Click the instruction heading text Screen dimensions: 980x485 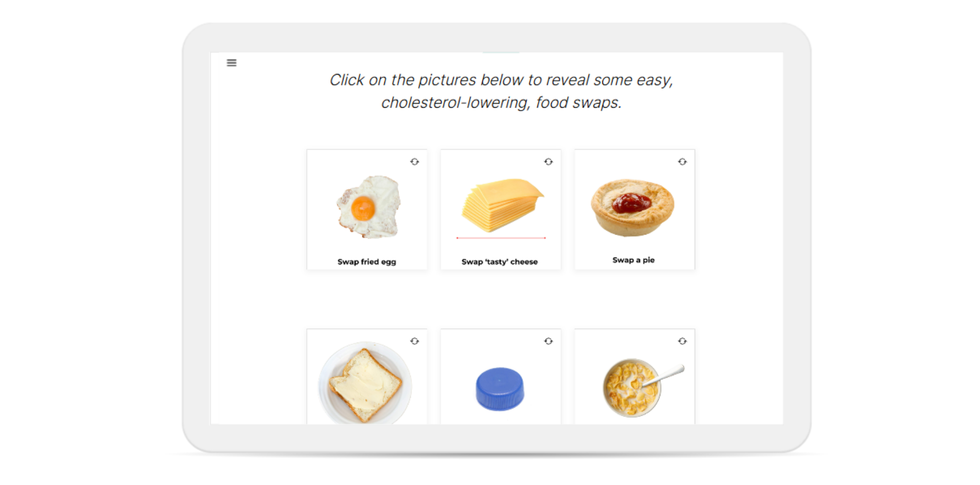pos(501,91)
